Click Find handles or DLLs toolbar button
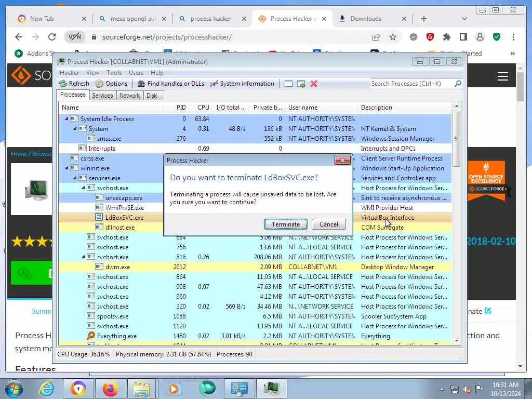The width and height of the screenshot is (532, 399). 170,84
